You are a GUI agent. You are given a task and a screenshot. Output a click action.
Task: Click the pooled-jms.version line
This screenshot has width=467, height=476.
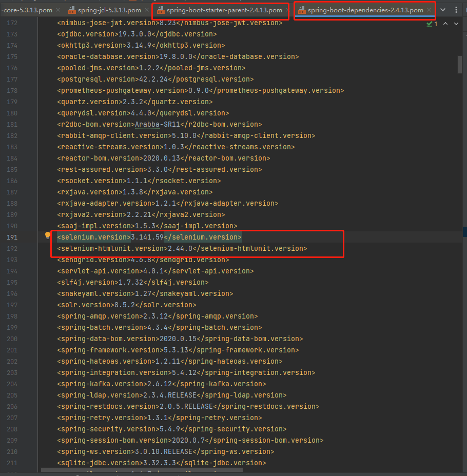151,68
